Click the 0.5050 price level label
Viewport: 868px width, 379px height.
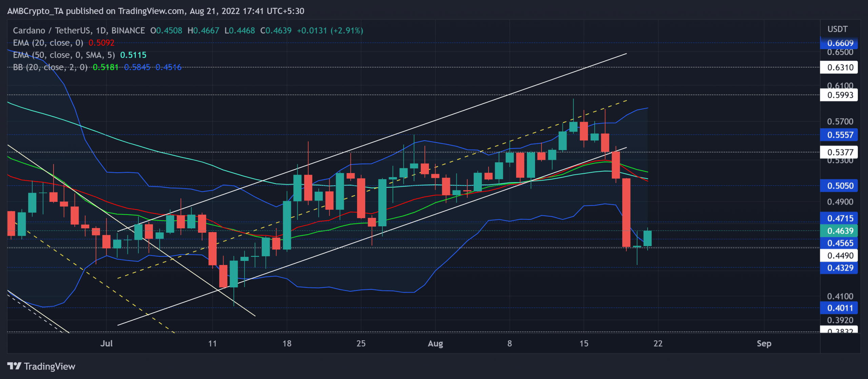839,186
